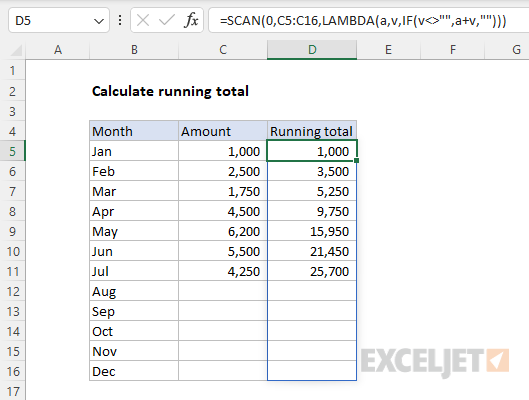
Task: Click the running total cell 3,500
Action: tap(312, 171)
